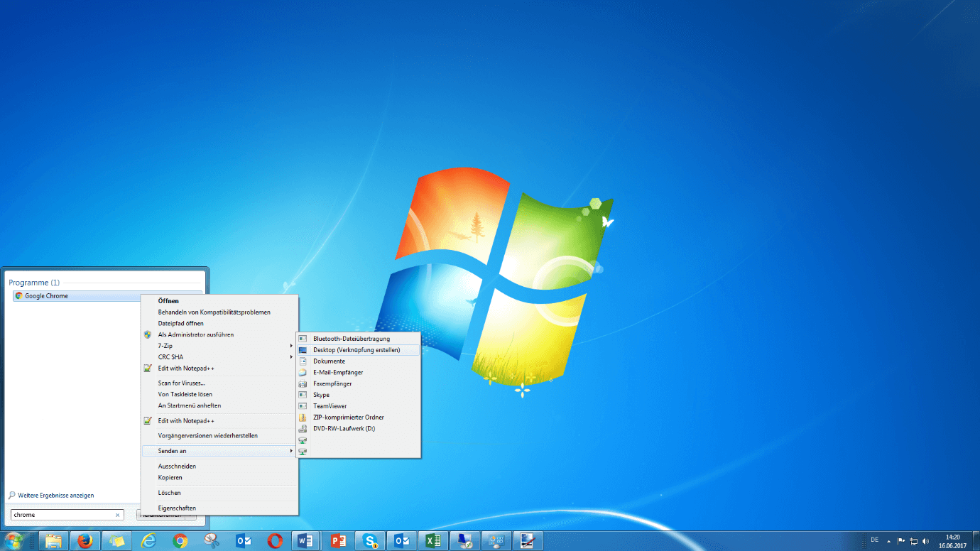Send to Bluetooth-Dateiübertragung
Screen dimensions: 980x551
pos(359,339)
